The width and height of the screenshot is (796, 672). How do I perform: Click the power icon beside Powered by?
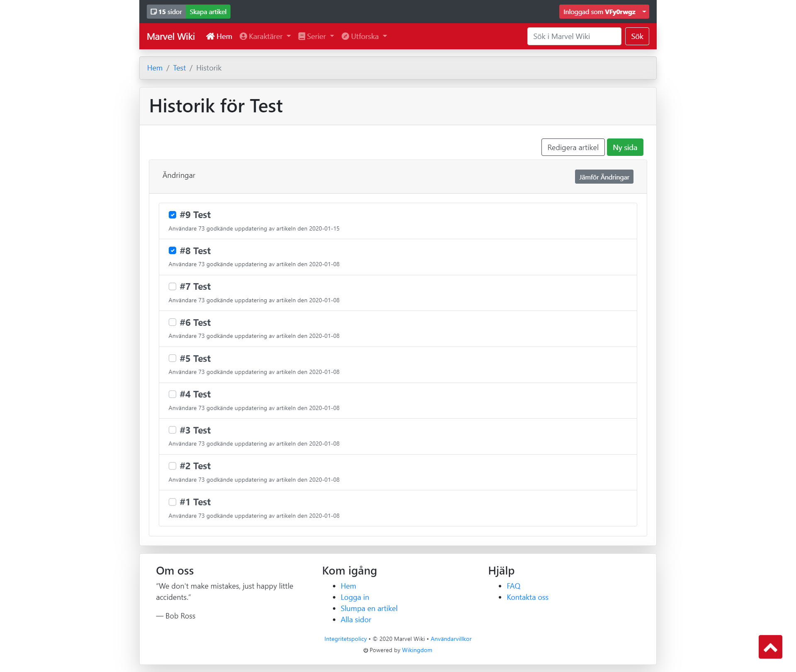366,650
